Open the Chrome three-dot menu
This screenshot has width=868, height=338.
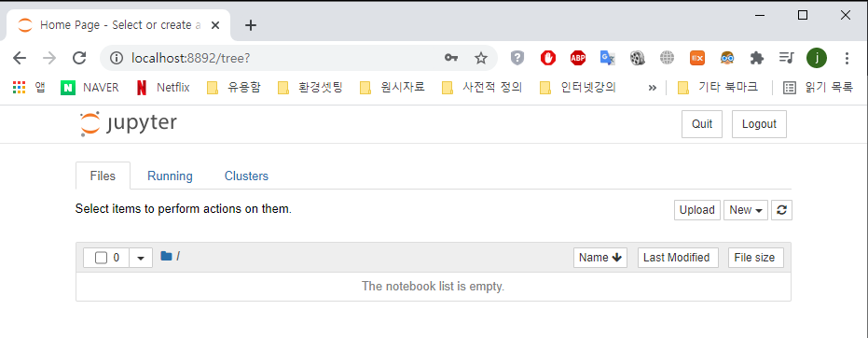(847, 58)
